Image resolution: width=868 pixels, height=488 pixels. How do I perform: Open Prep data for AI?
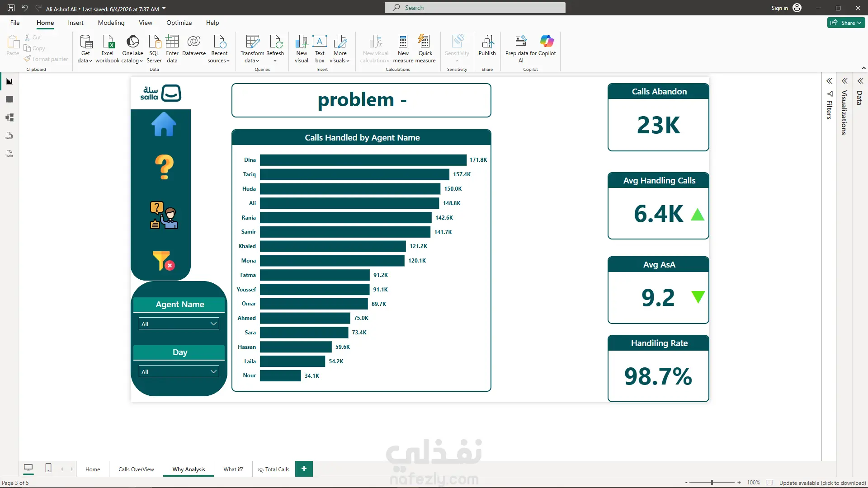521,48
